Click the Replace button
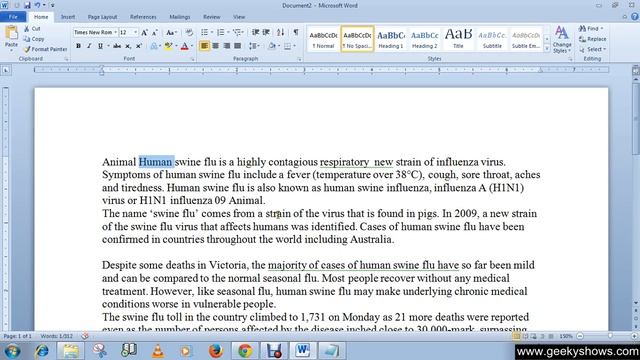The image size is (640, 360). [593, 39]
